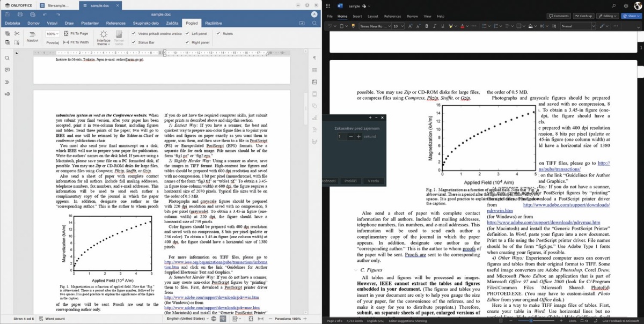The height and width of the screenshot is (324, 644).
Task: Click the Comments button in Word
Action: point(558,16)
